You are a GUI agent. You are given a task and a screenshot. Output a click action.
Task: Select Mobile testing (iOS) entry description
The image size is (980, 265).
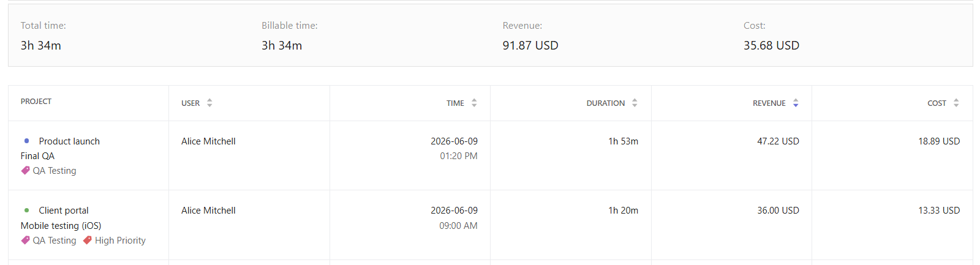pos(61,226)
